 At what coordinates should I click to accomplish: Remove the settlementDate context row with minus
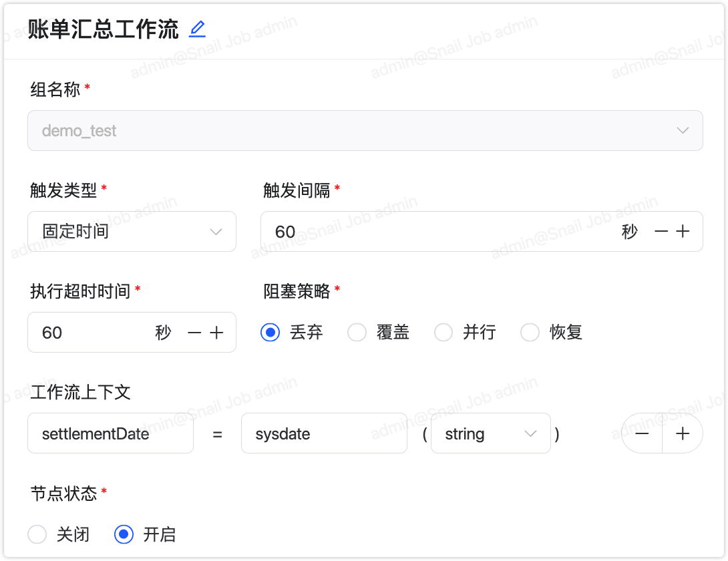[642, 433]
